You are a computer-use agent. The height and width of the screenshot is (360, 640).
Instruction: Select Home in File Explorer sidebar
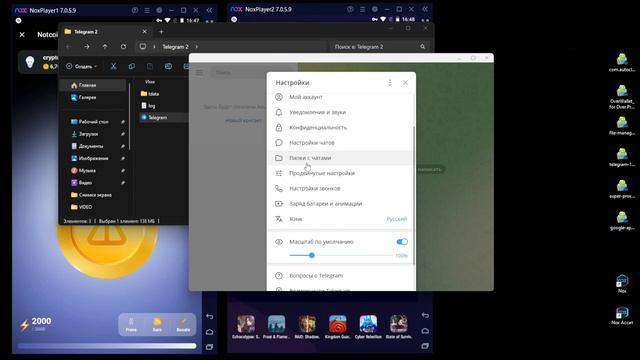click(93, 85)
